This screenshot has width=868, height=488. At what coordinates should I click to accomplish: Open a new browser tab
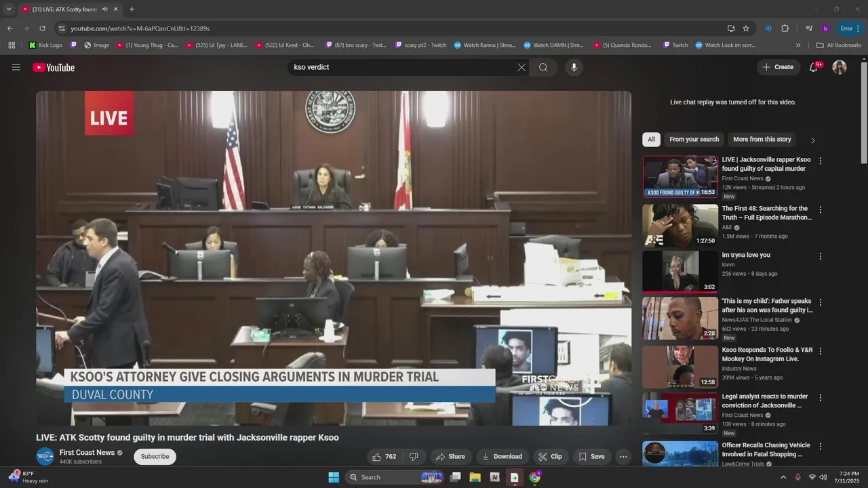pos(132,9)
